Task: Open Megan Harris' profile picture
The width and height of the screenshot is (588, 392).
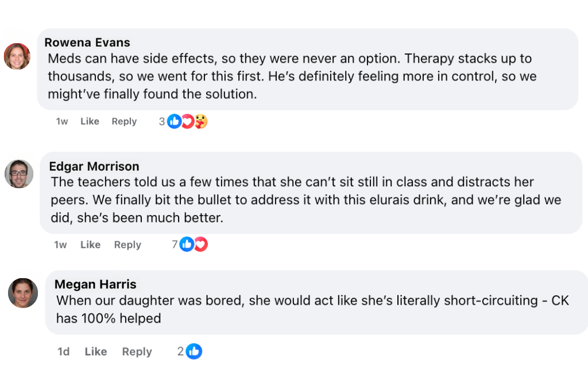Action: [x=23, y=293]
